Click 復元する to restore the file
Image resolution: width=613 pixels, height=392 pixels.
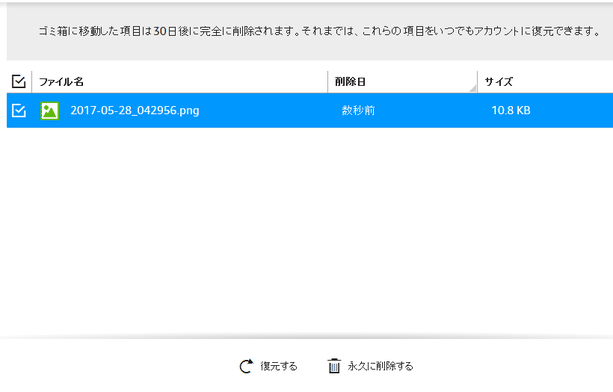click(279, 366)
